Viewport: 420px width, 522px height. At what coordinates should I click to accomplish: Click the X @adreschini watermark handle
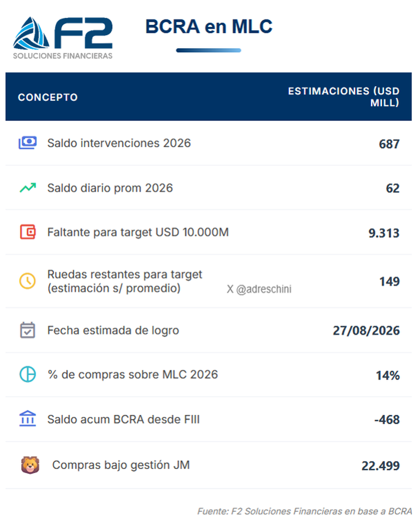click(x=259, y=289)
